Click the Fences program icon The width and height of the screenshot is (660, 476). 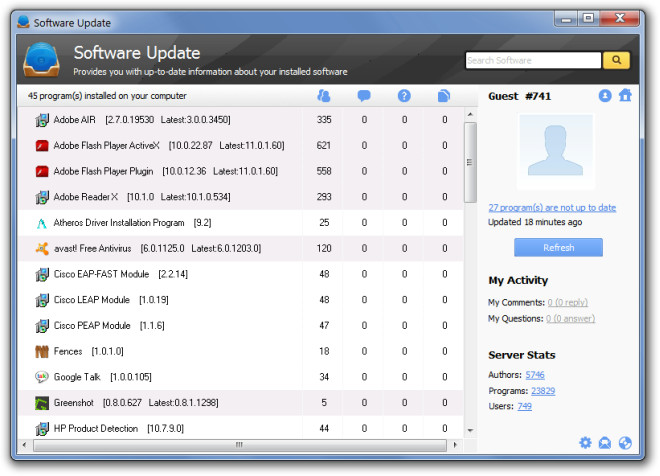(42, 351)
